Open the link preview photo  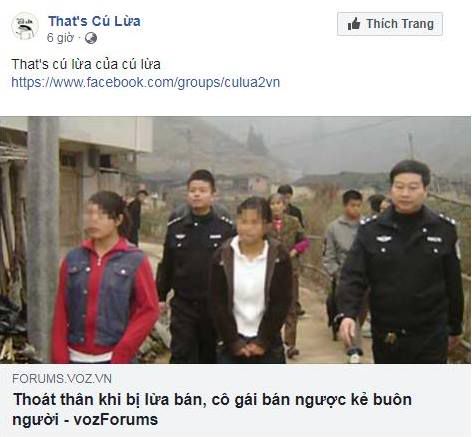point(236,240)
